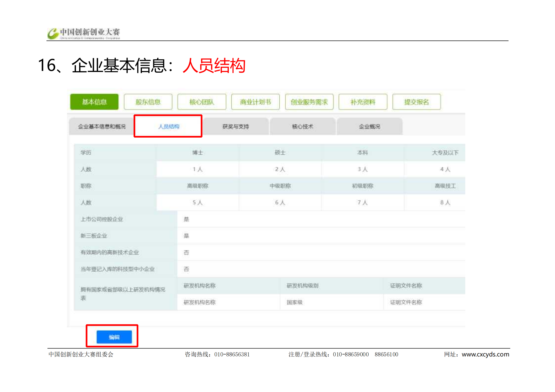Viewport: 555px width, 392px height.
Task: Click the 提交报名 tab
Action: 416,102
